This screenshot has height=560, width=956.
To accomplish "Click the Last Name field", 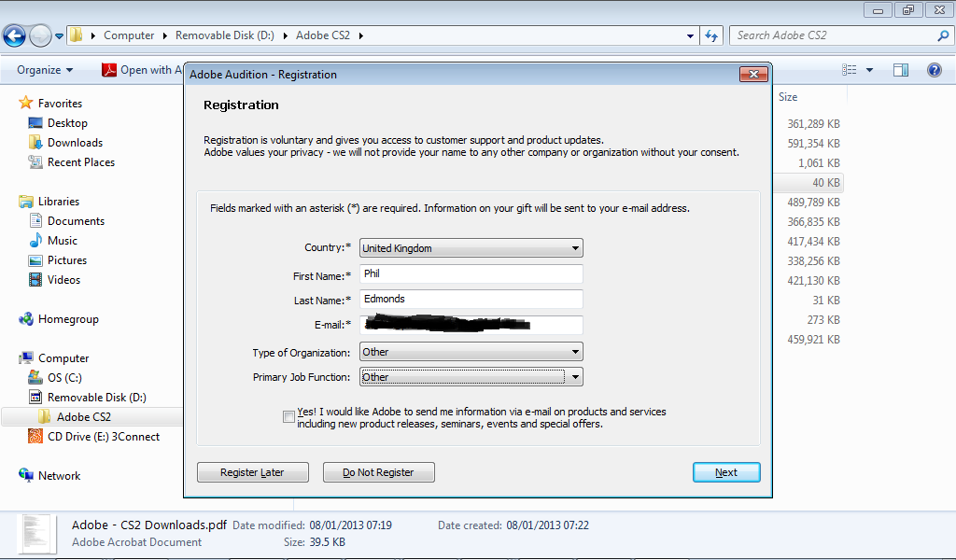I will [471, 300].
